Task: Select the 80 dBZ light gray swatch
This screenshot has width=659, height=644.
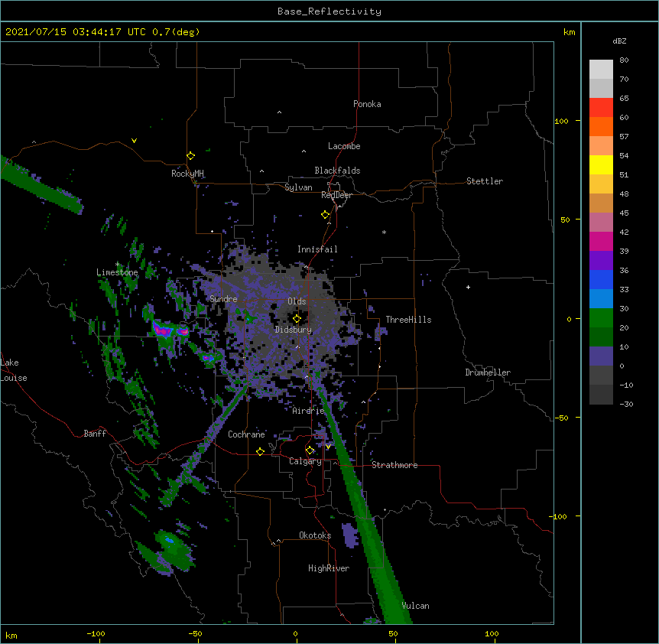Action: pyautogui.click(x=601, y=70)
